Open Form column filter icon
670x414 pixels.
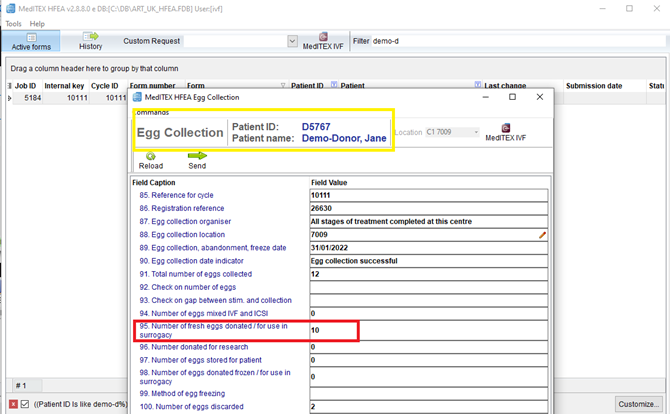(x=283, y=85)
